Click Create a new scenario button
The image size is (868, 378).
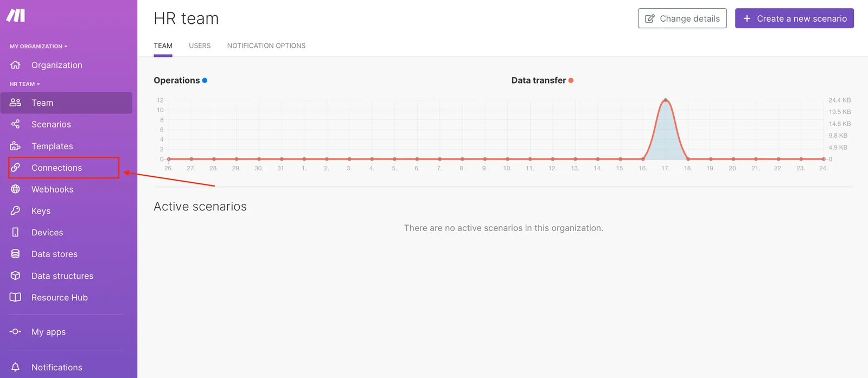[x=794, y=18]
